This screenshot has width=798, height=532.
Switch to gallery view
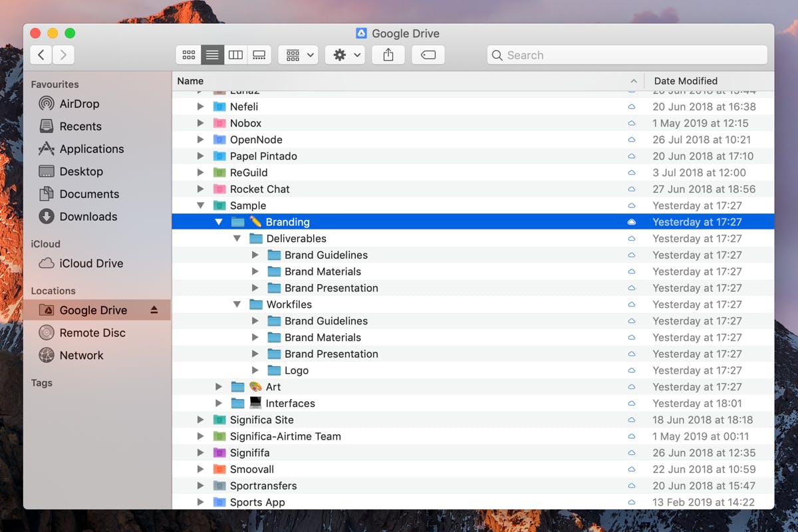259,55
